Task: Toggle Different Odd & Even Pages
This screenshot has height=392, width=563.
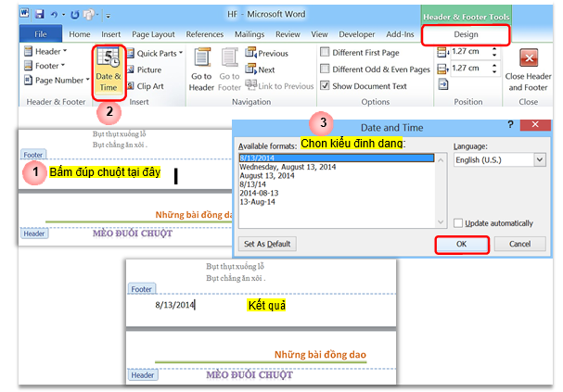Action: point(325,70)
